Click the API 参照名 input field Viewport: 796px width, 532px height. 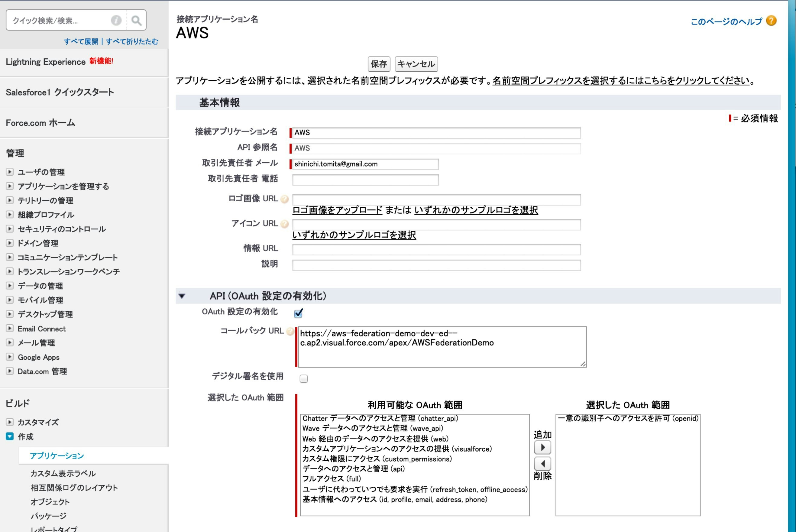[x=436, y=148]
